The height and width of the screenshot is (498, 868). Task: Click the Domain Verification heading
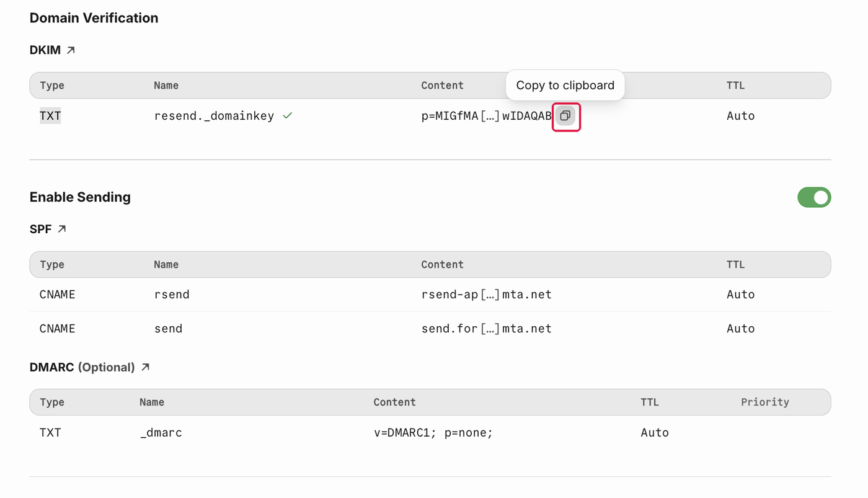(94, 18)
